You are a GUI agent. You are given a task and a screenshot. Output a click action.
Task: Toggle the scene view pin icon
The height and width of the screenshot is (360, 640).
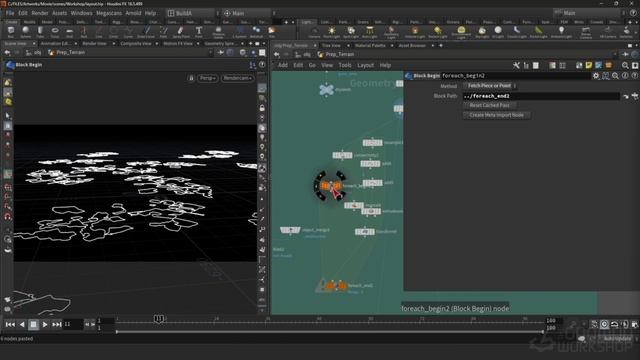click(220, 52)
